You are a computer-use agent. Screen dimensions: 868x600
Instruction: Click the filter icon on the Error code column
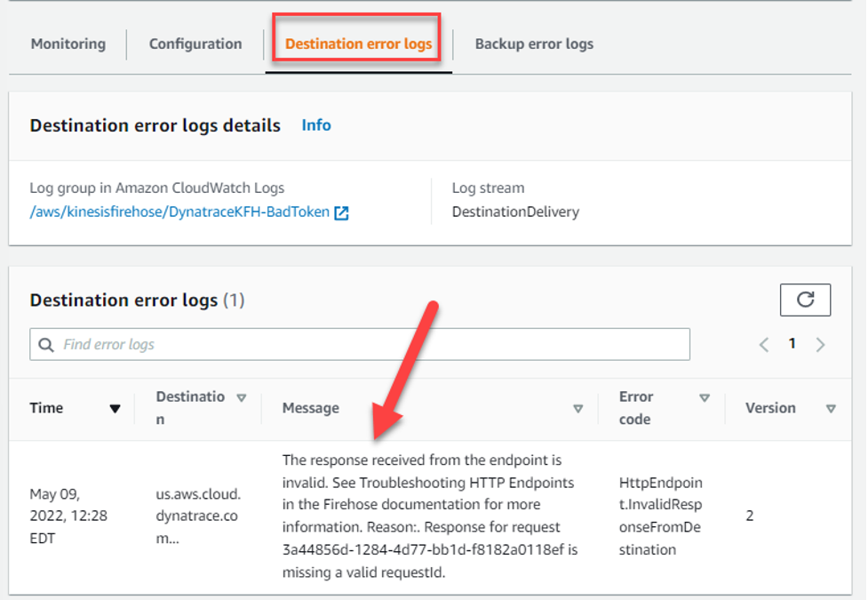coord(705,397)
